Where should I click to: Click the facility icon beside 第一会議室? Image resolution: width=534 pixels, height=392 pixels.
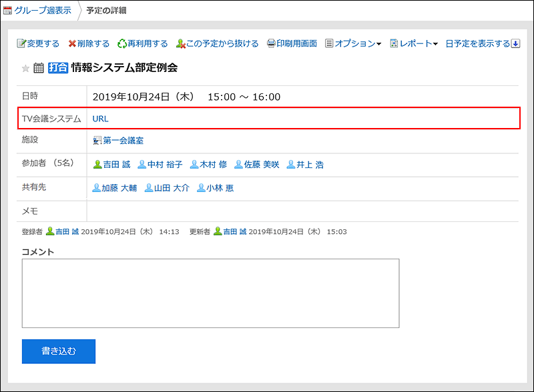point(97,141)
